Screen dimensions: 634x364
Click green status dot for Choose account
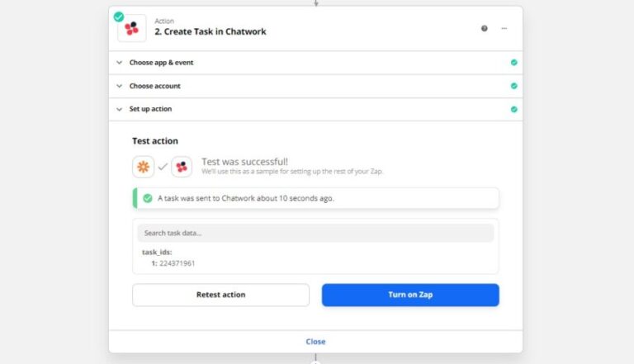click(514, 86)
